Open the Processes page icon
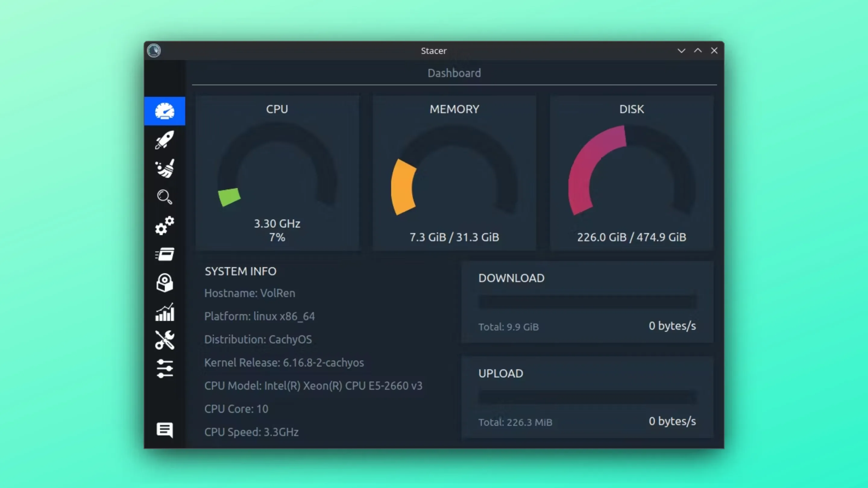Image resolution: width=868 pixels, height=488 pixels. 165,254
